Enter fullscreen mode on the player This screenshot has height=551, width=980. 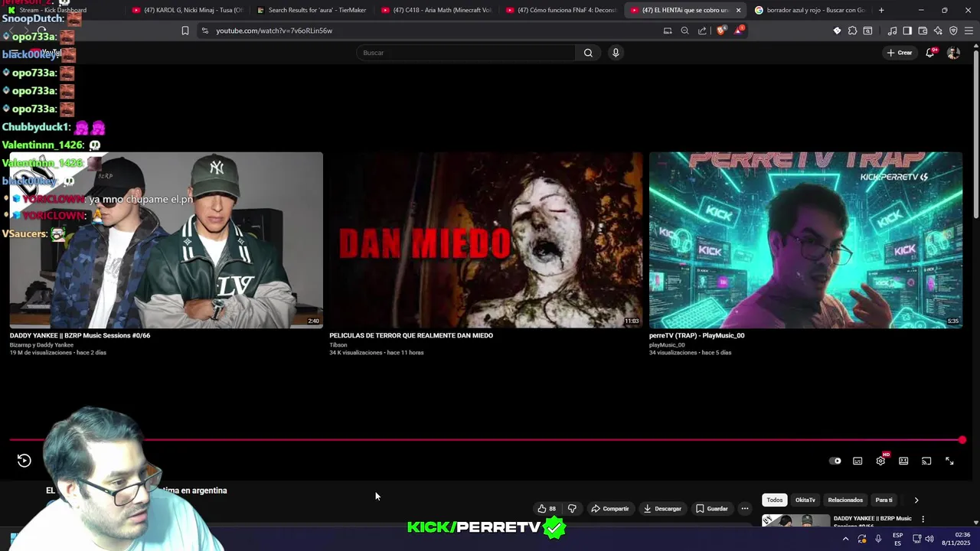[949, 461]
